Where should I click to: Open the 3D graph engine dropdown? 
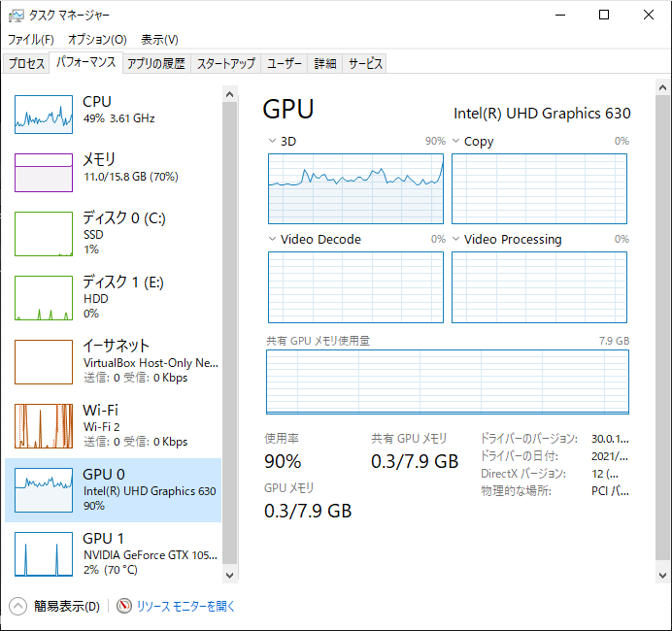pyautogui.click(x=272, y=142)
